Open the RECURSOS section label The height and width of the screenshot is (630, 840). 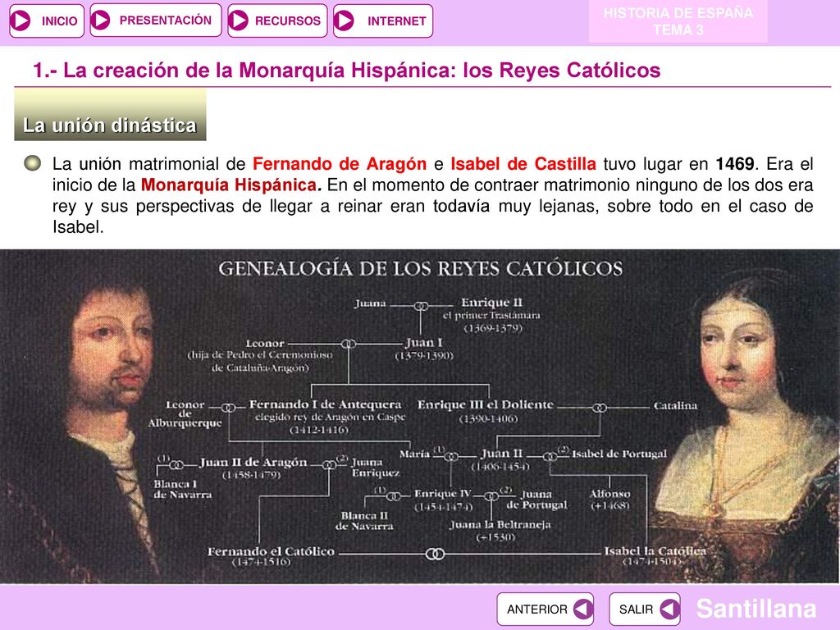point(288,21)
